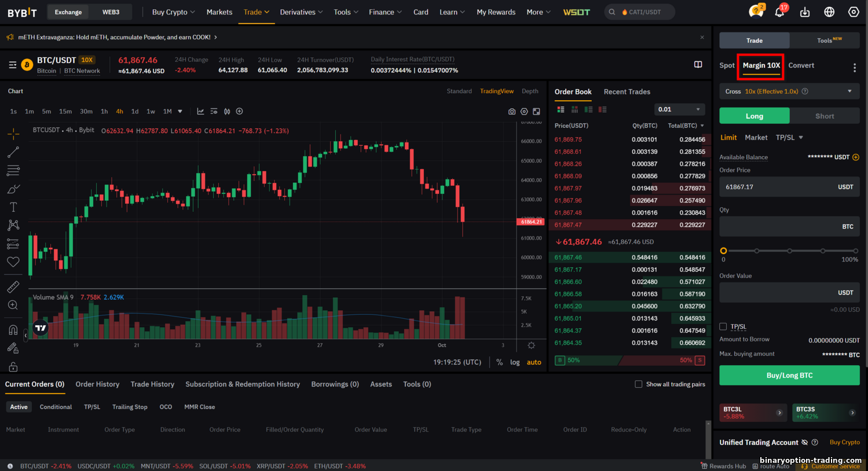Viewport: 868px width, 471px height.
Task: Select the trend line drawing tool
Action: [13, 152]
